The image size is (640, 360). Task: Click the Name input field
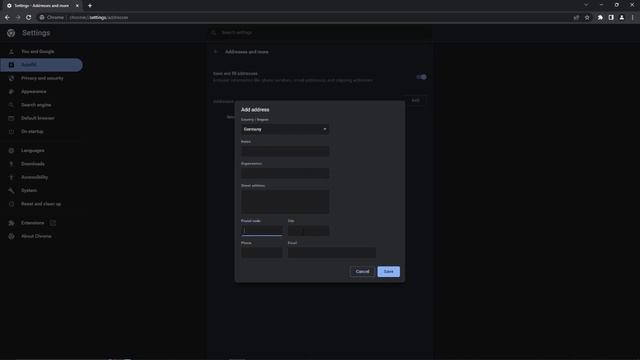tap(285, 151)
